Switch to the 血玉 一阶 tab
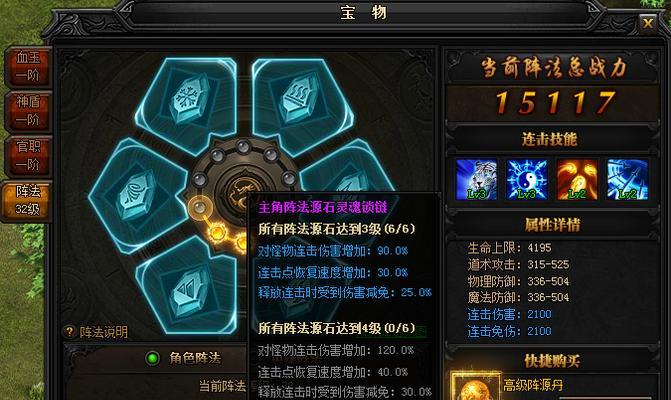This screenshot has height=400, width=671. 27,66
